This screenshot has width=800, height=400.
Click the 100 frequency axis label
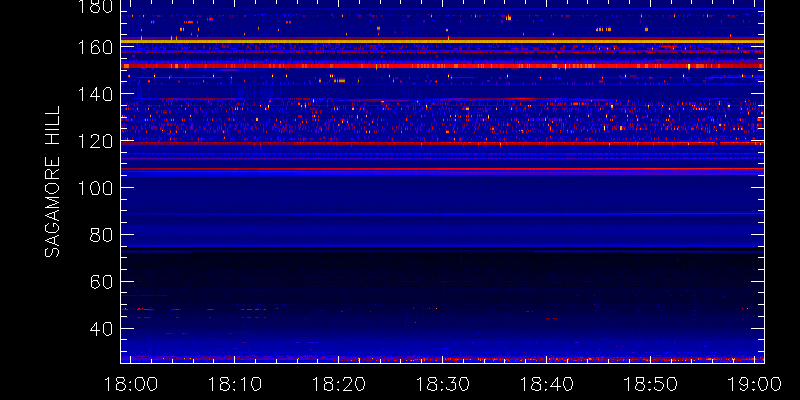point(94,188)
